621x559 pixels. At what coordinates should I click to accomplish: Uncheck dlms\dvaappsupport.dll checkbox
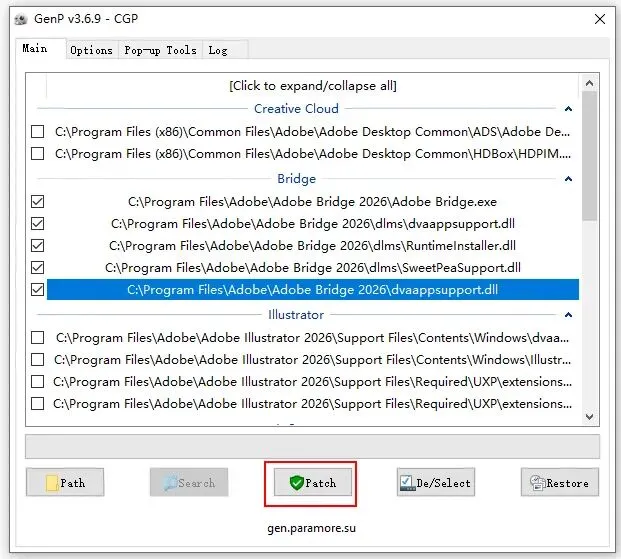pos(38,224)
